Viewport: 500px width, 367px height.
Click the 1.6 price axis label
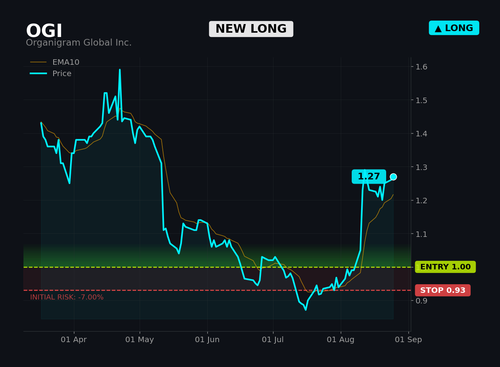point(421,67)
